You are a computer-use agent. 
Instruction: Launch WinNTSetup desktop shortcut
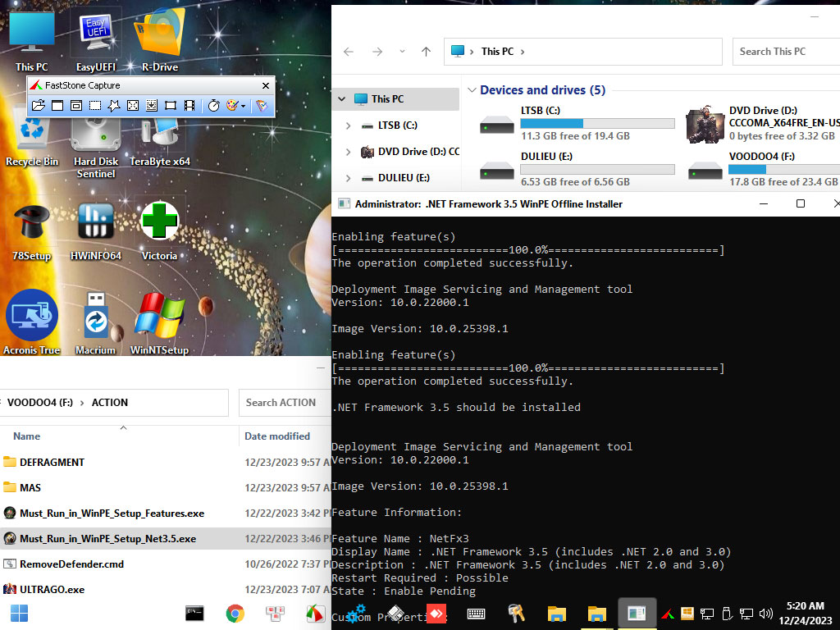click(x=160, y=322)
